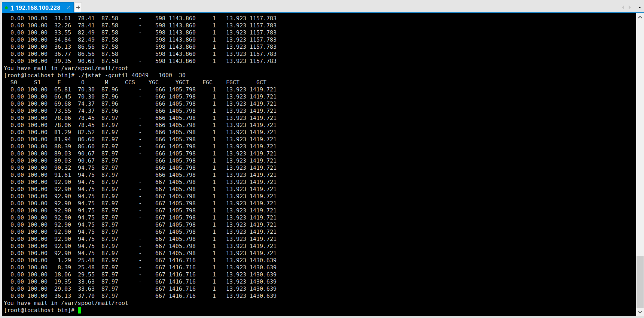Click the value 81.94 in output
The height and width of the screenshot is (318, 644).
pos(62,139)
